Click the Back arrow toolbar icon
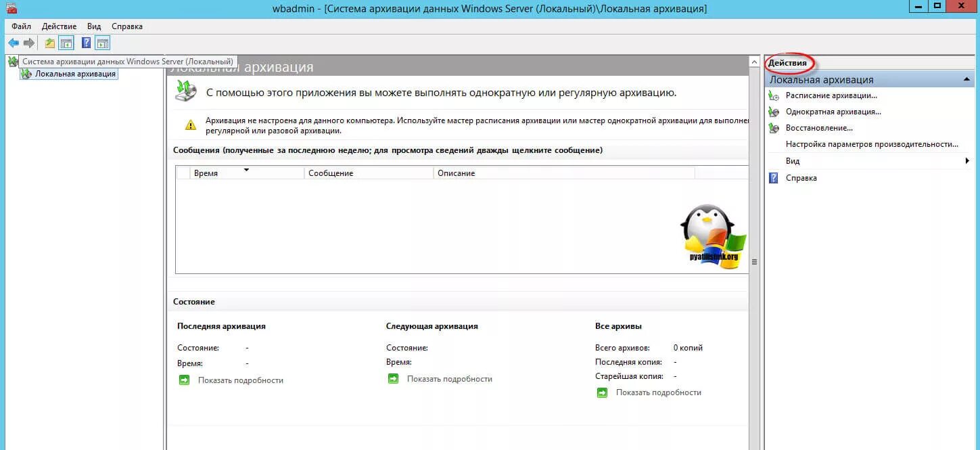 (13, 43)
